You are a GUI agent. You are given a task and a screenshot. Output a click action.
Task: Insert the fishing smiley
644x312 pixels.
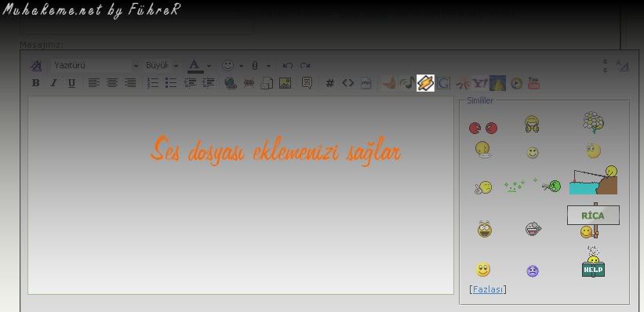[593, 180]
